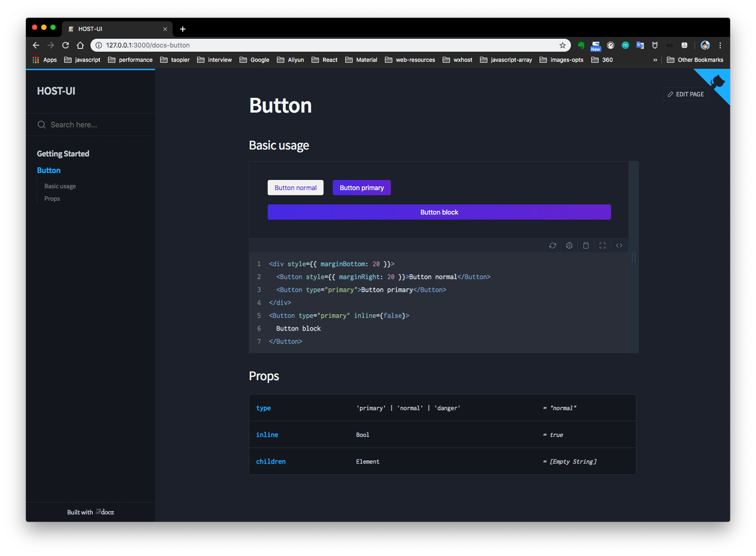The height and width of the screenshot is (556, 756).
Task: View site information icon in address bar
Action: 98,45
